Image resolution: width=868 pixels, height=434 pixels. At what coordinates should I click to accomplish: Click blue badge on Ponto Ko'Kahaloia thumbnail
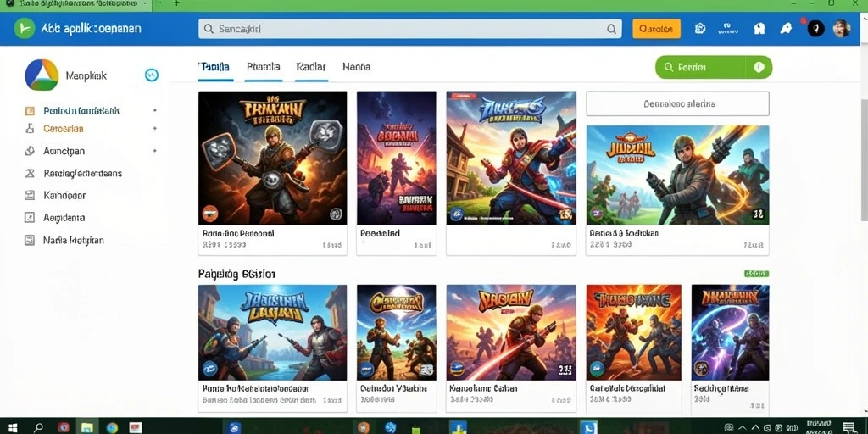click(210, 369)
